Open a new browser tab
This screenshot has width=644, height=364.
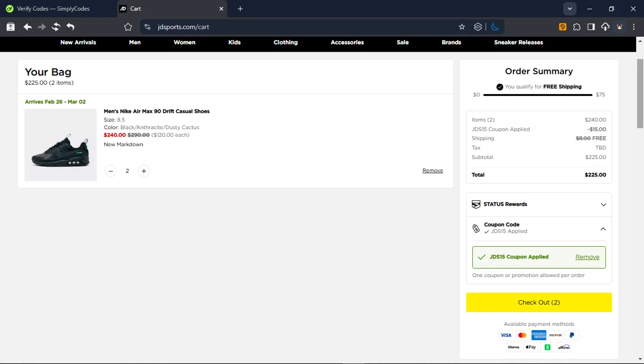click(240, 9)
